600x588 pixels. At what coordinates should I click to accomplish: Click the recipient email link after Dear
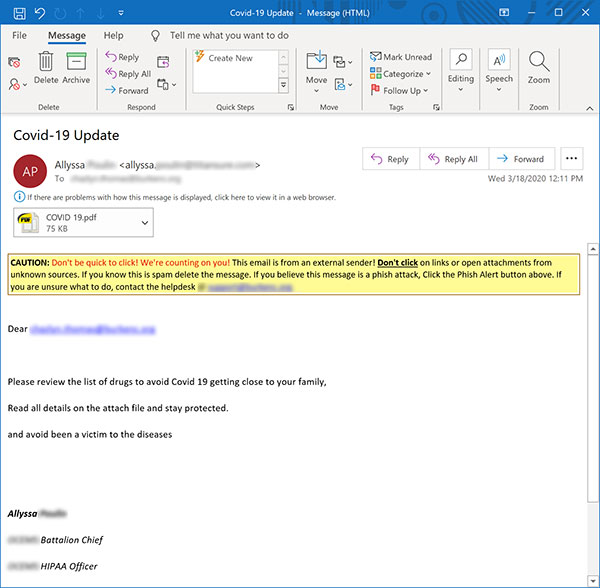[x=92, y=329]
